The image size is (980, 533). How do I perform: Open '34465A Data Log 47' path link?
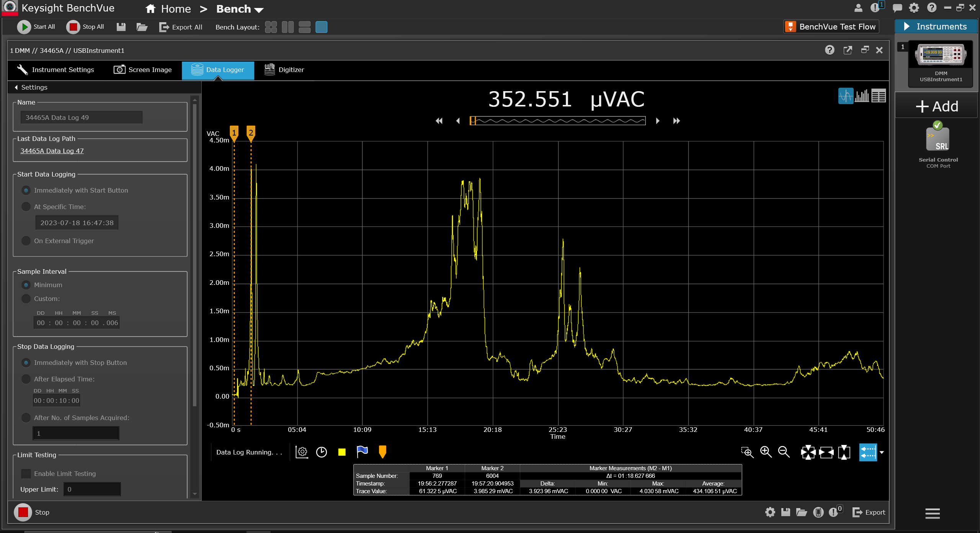pyautogui.click(x=52, y=151)
